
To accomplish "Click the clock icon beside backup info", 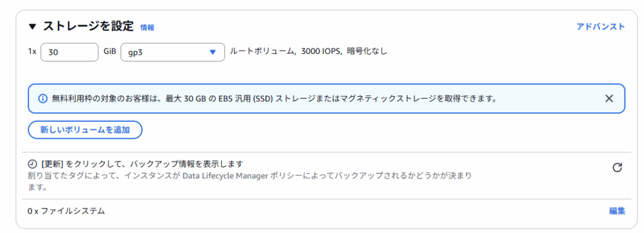I will [33, 164].
